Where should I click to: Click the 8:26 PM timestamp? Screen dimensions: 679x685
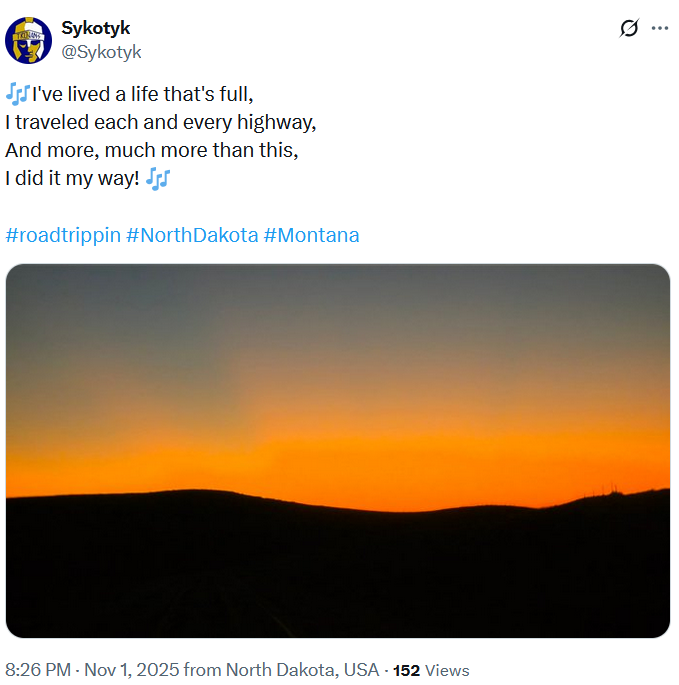pyautogui.click(x=38, y=670)
